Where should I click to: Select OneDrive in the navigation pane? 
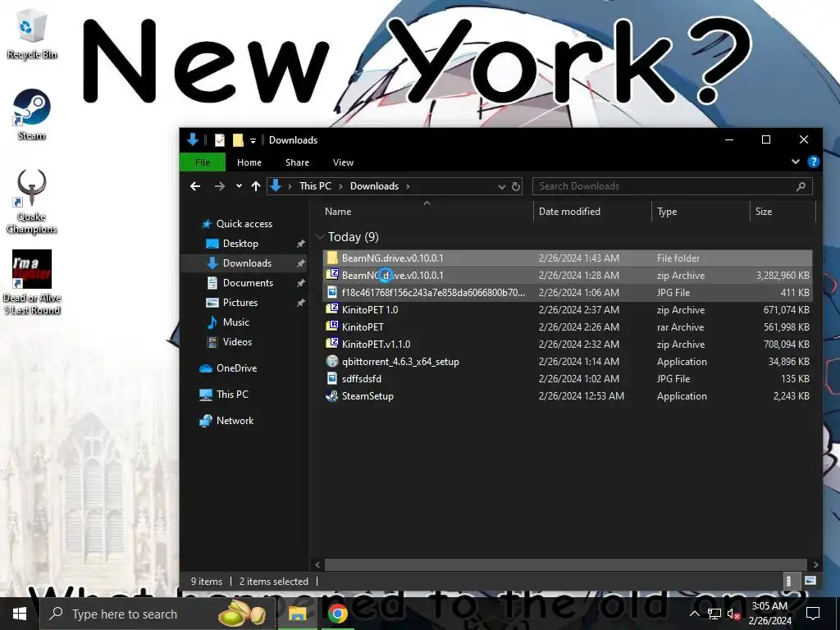(x=236, y=368)
